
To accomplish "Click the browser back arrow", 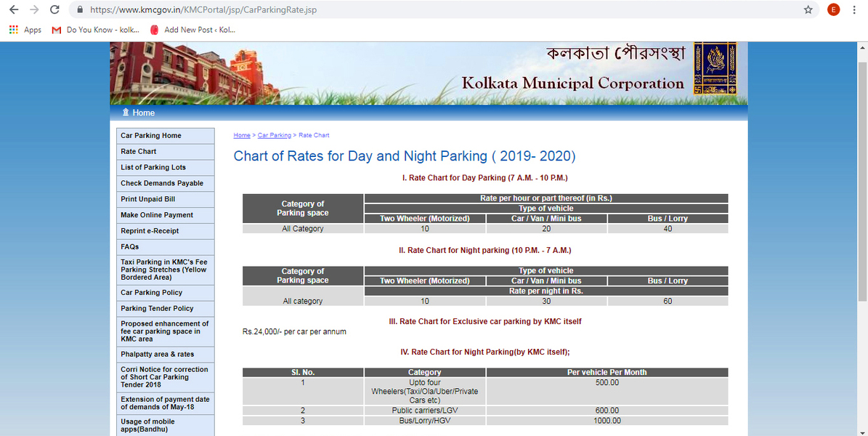I will [x=13, y=10].
